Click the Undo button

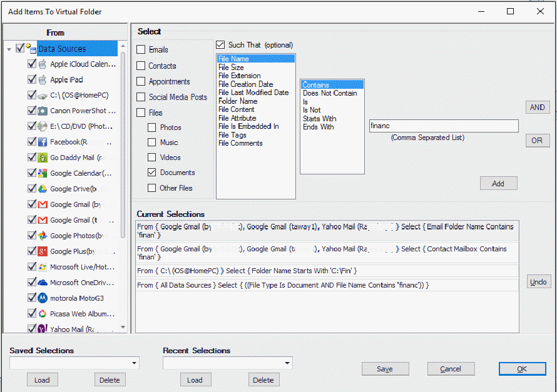538,282
